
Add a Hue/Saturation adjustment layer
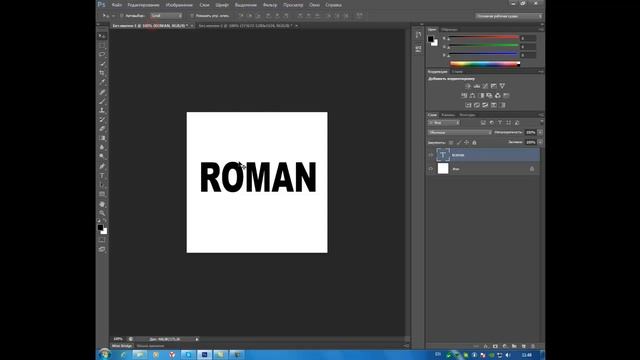[x=464, y=96]
